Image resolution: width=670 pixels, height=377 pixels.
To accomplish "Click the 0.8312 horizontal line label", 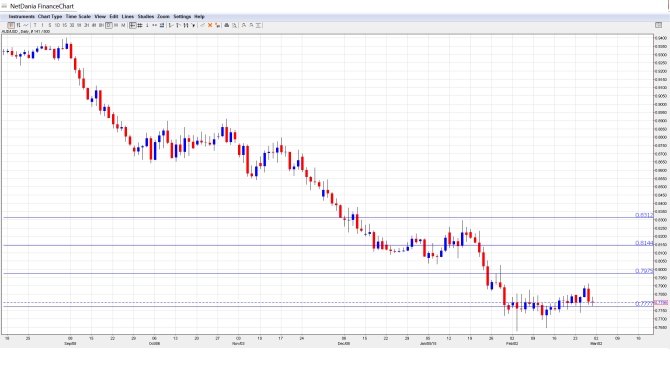I will [644, 215].
